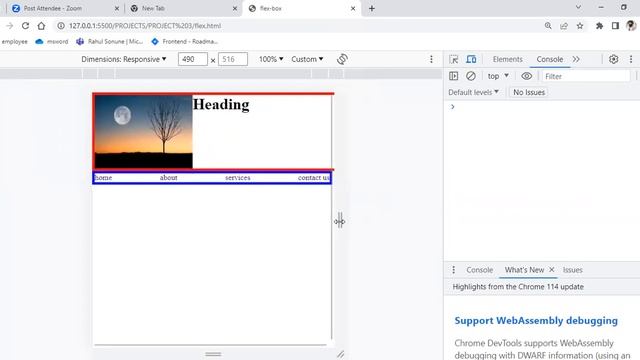Image resolution: width=640 pixels, height=360 pixels.
Task: Close the What's New drawer tab
Action: click(551, 270)
